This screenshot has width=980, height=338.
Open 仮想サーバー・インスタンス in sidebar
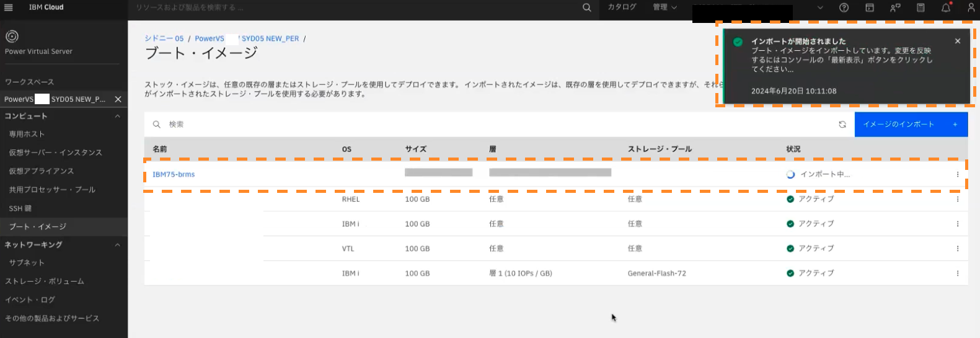55,153
